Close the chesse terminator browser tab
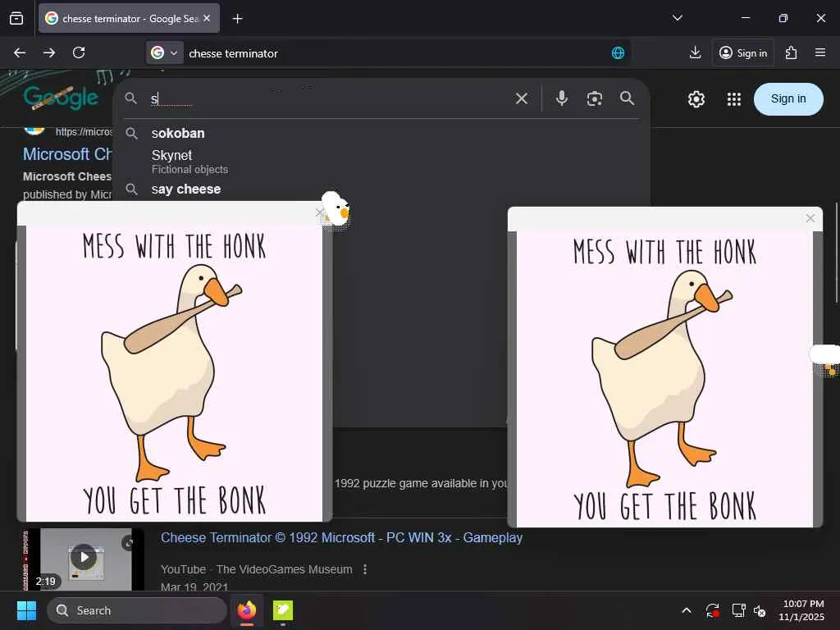This screenshot has height=630, width=840. (207, 18)
